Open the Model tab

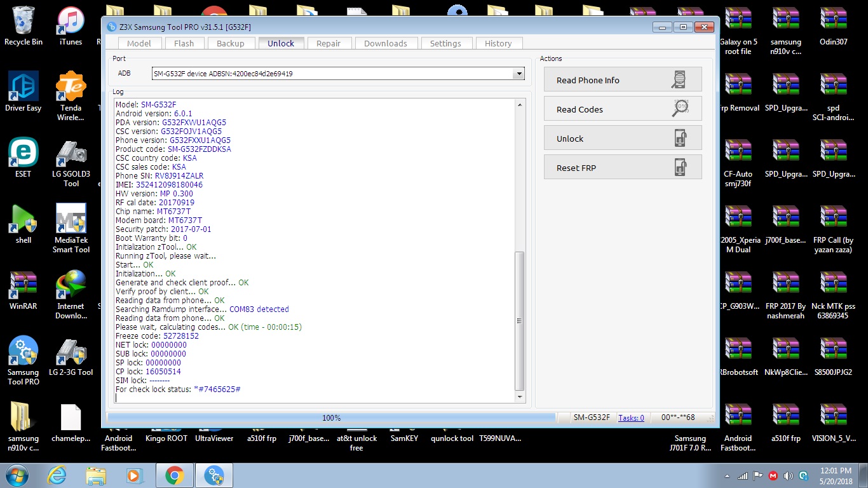pyautogui.click(x=139, y=43)
